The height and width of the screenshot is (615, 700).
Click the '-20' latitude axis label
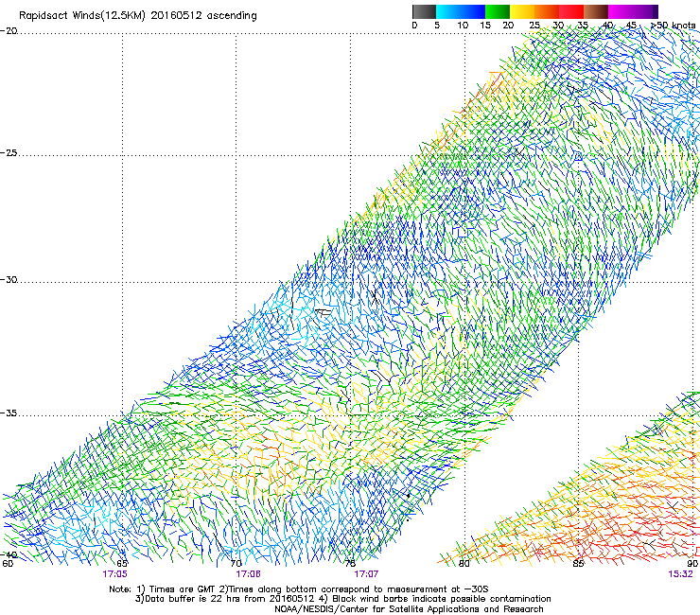pos(9,31)
